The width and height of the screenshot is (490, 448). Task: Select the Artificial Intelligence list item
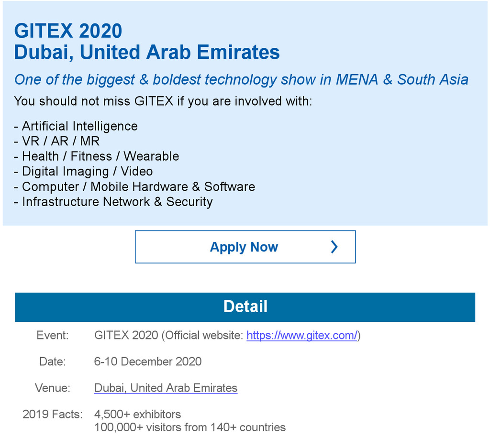pos(79,126)
